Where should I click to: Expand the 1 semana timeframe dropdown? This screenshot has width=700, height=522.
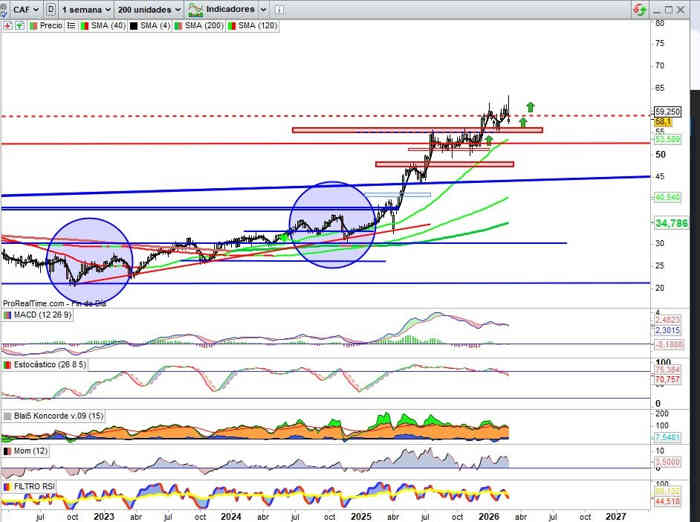(x=84, y=9)
